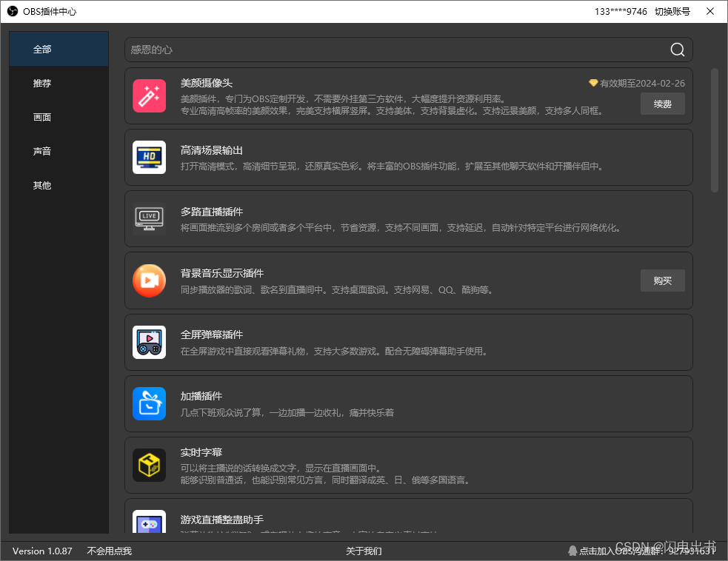The width and height of the screenshot is (728, 561).
Task: Click the 有效期至2024-02-26 expiry text
Action: 642,83
